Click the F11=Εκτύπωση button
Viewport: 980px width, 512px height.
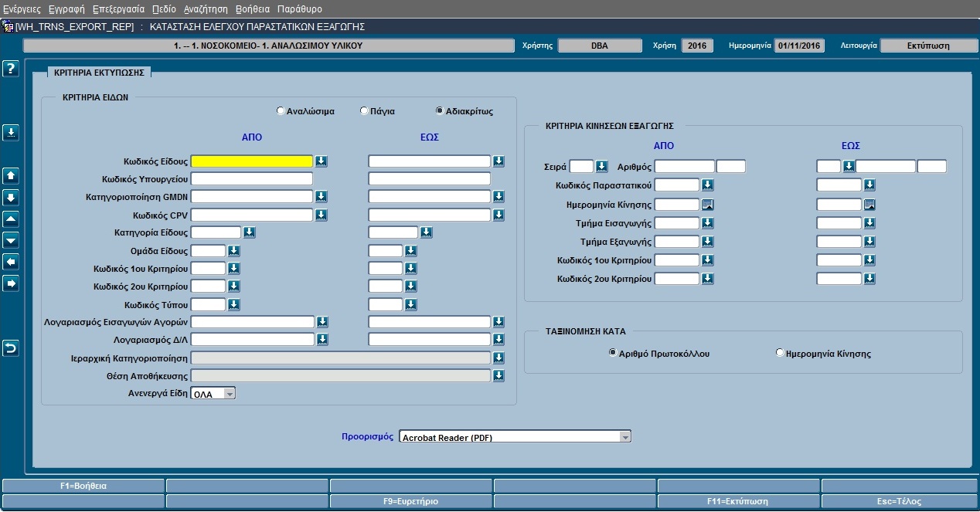pyautogui.click(x=738, y=501)
